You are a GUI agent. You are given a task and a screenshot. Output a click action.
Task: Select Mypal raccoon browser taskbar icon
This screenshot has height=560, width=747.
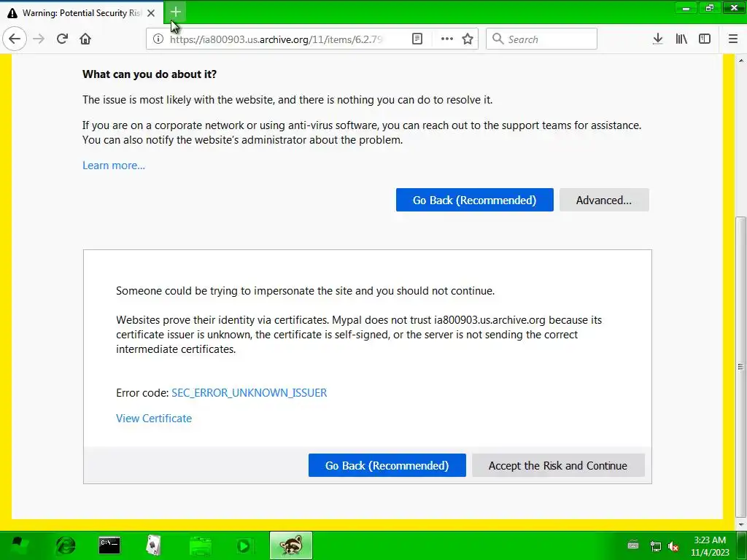point(291,545)
